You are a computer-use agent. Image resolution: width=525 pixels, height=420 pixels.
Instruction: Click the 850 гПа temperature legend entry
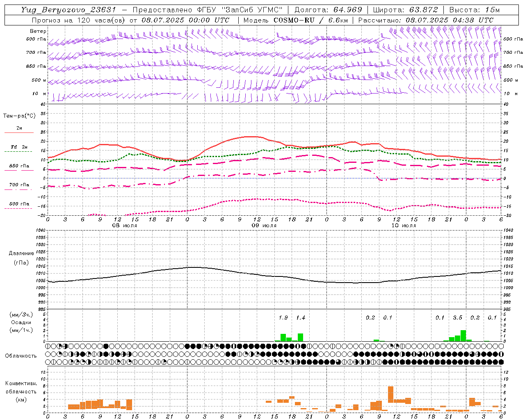(19, 166)
